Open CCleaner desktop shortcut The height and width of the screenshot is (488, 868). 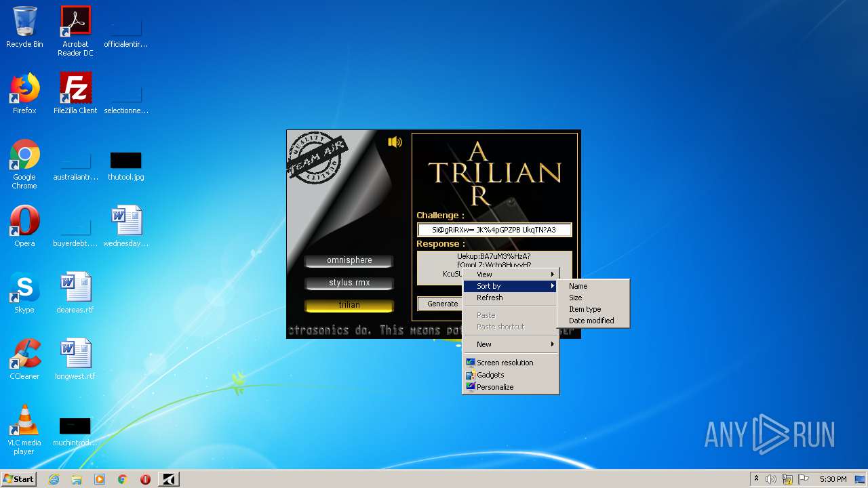(x=24, y=359)
